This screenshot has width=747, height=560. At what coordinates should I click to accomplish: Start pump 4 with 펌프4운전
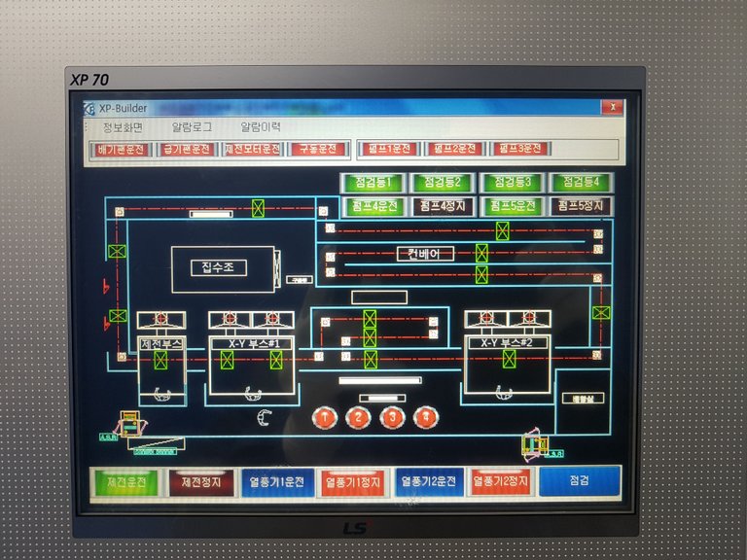pos(373,207)
